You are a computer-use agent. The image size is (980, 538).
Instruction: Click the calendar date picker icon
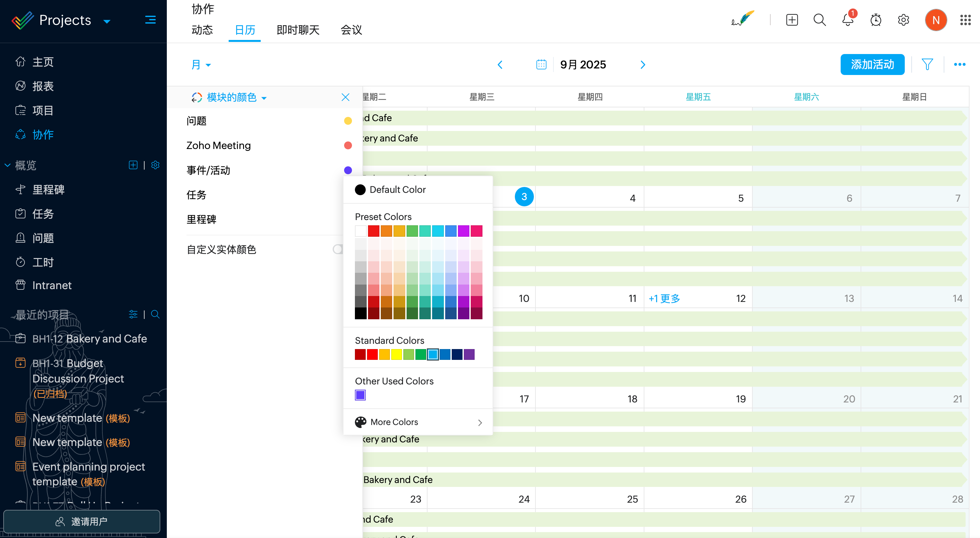pos(541,65)
